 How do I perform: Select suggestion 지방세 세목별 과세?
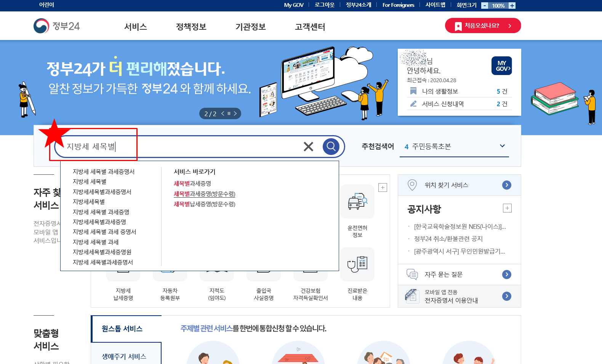click(96, 242)
